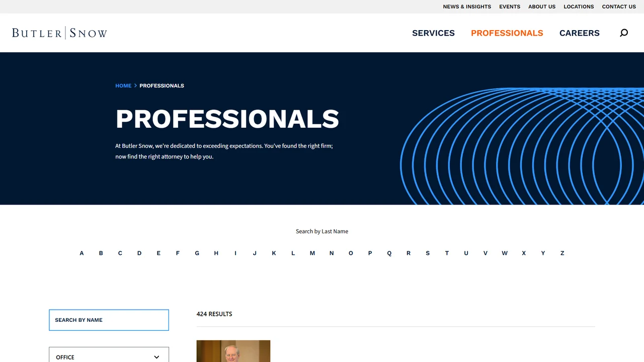The height and width of the screenshot is (362, 644).
Task: Open the Locations link
Action: click(579, 7)
